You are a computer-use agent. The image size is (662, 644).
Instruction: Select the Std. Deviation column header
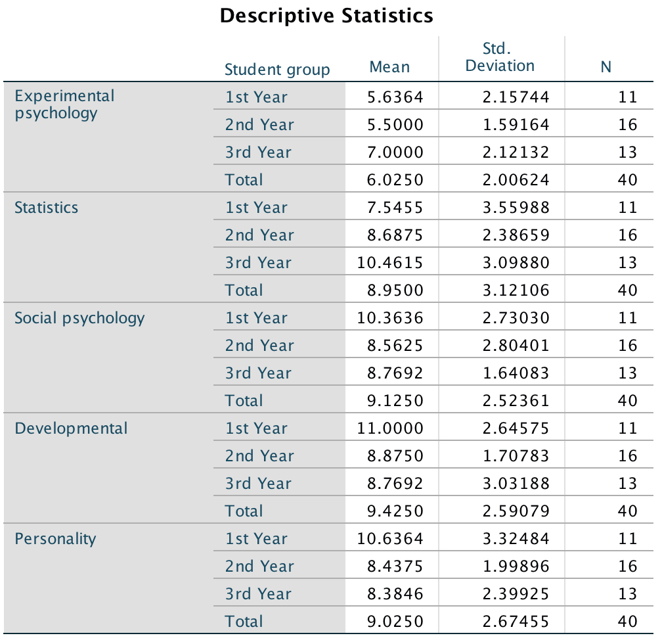pos(500,57)
